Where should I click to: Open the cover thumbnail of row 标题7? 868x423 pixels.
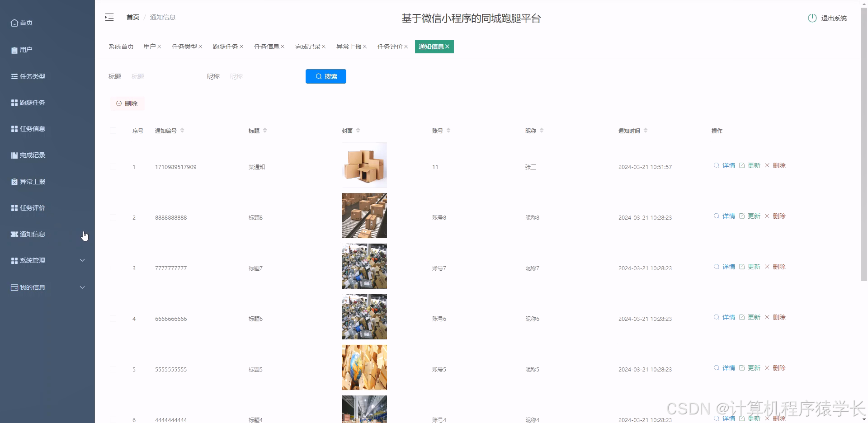click(x=364, y=266)
